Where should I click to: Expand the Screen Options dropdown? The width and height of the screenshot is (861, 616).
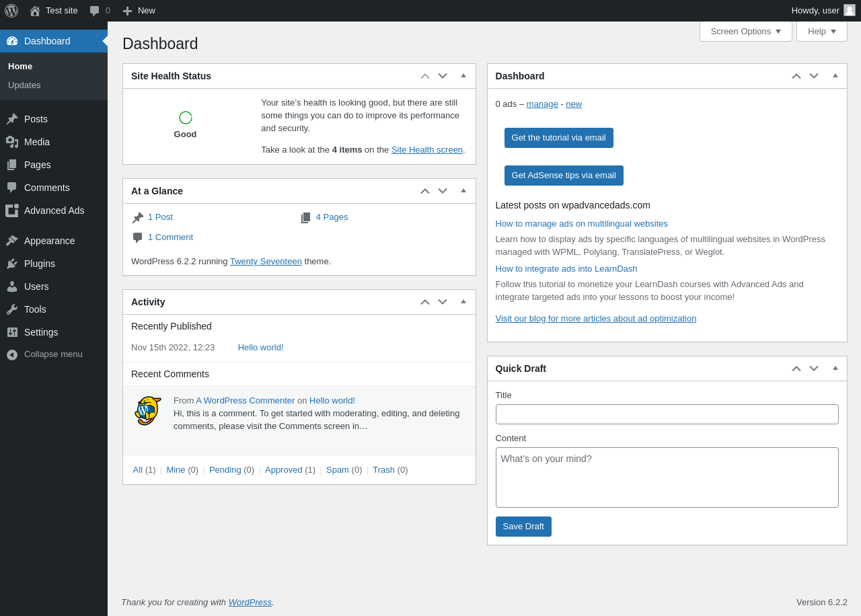[x=746, y=31]
